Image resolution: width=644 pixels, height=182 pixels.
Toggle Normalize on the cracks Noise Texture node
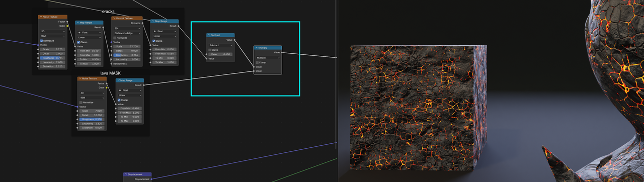[41, 41]
